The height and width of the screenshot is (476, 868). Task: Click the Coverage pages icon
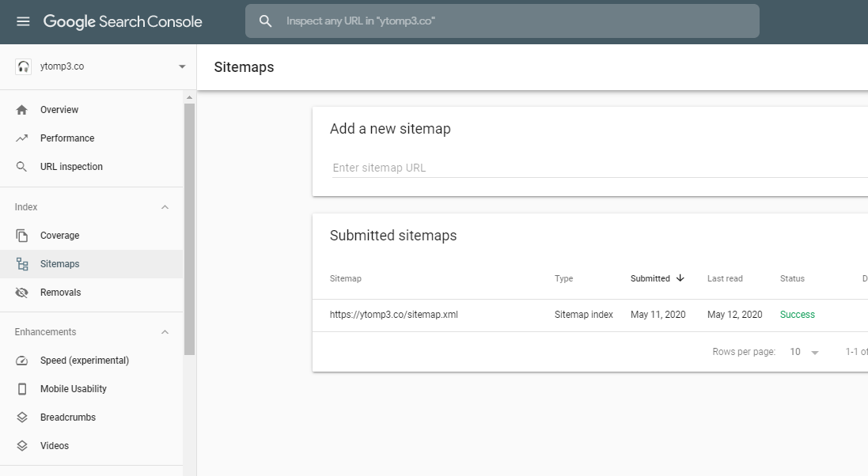point(21,236)
